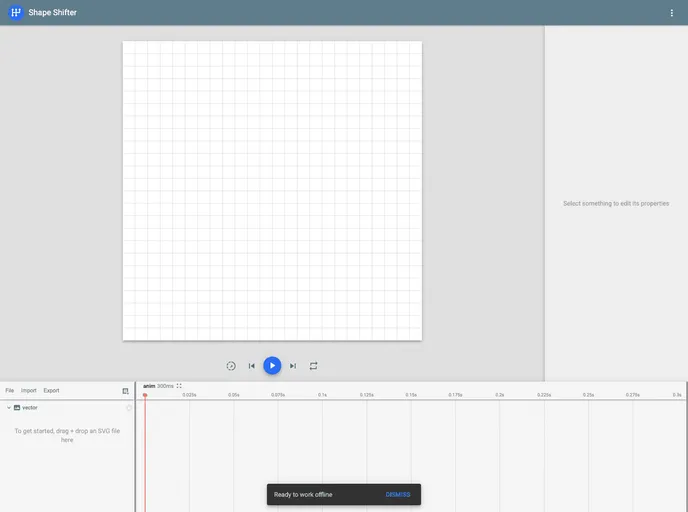Open the three-dot overflow menu

pos(672,13)
